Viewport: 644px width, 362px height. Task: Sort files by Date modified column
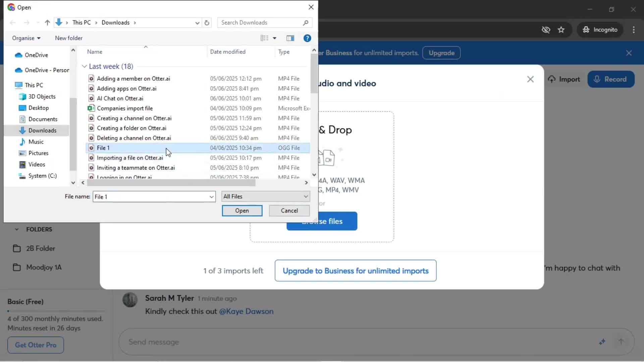[x=228, y=52]
